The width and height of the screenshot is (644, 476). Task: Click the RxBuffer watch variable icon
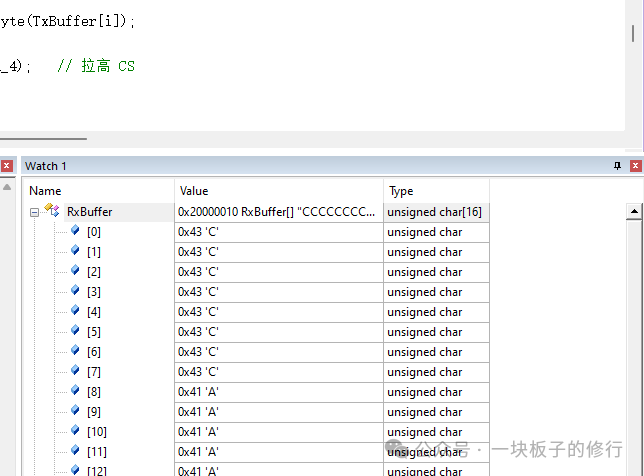point(52,210)
